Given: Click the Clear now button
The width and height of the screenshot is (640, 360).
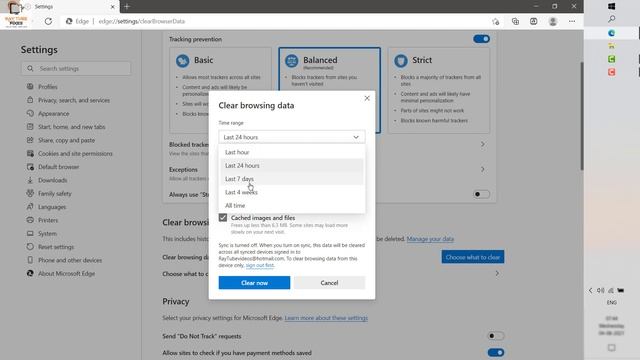Looking at the screenshot, I should [254, 282].
